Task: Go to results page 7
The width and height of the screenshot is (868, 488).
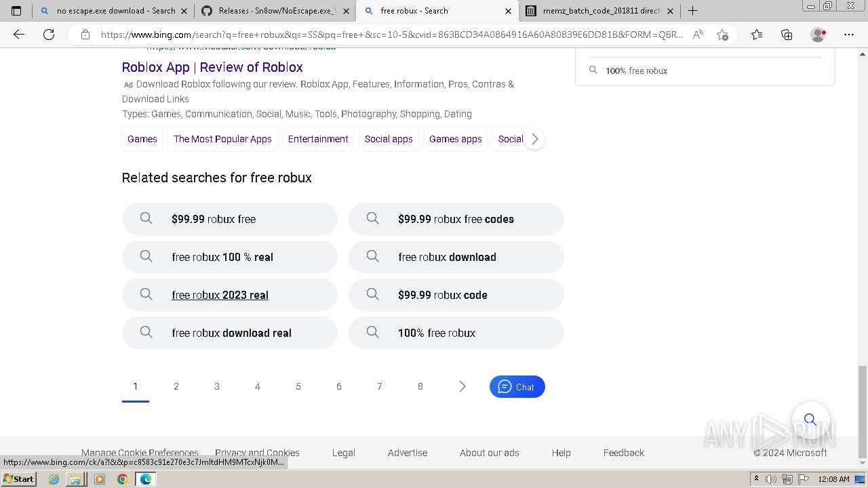Action: coord(380,386)
